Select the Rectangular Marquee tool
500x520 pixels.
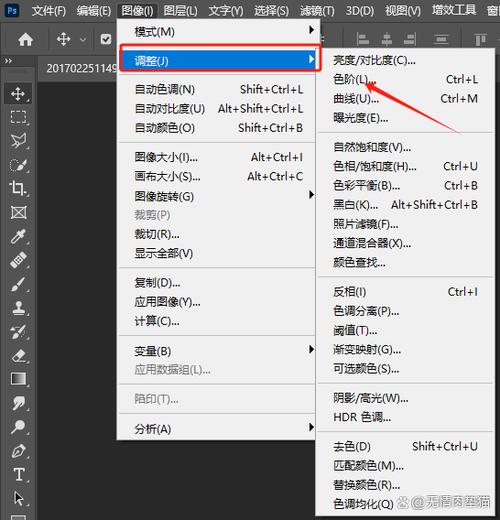click(x=18, y=117)
